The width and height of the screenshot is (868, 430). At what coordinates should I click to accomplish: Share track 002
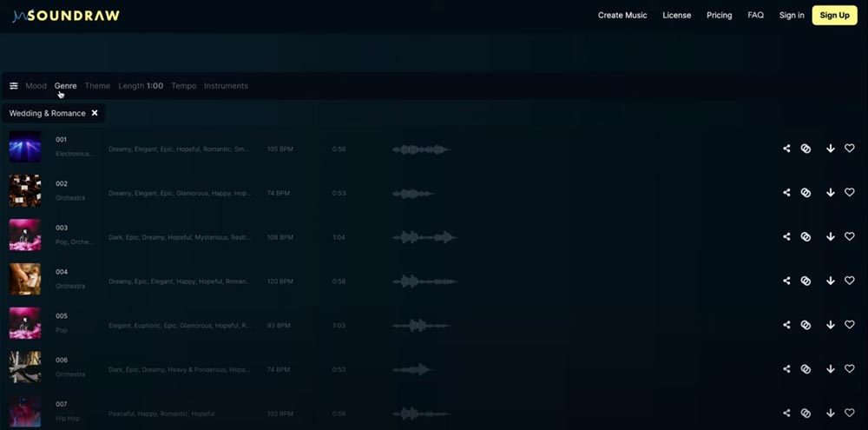(x=786, y=192)
